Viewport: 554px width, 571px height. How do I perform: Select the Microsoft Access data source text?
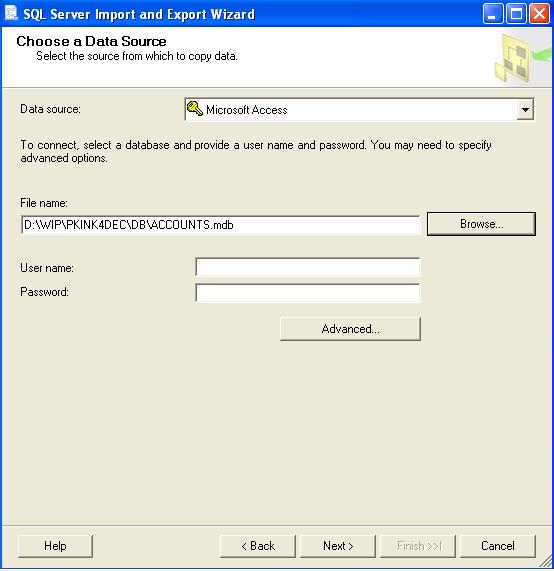pyautogui.click(x=247, y=110)
